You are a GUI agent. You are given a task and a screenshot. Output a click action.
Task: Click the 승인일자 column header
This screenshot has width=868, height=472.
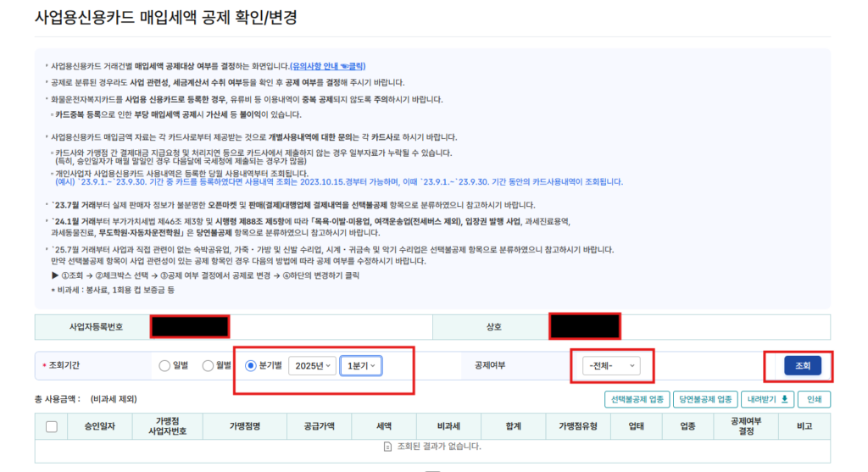[100, 426]
